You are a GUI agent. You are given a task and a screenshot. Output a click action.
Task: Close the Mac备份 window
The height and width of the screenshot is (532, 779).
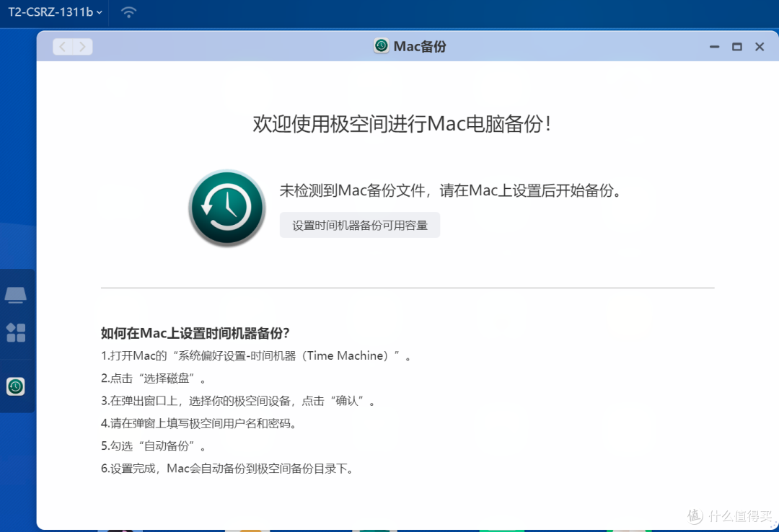[x=760, y=47]
